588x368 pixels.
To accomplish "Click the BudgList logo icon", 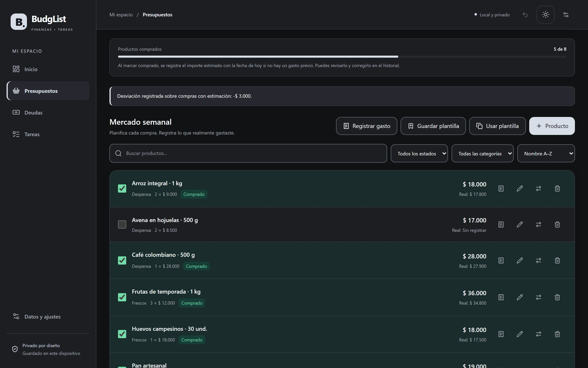I will coord(19,22).
